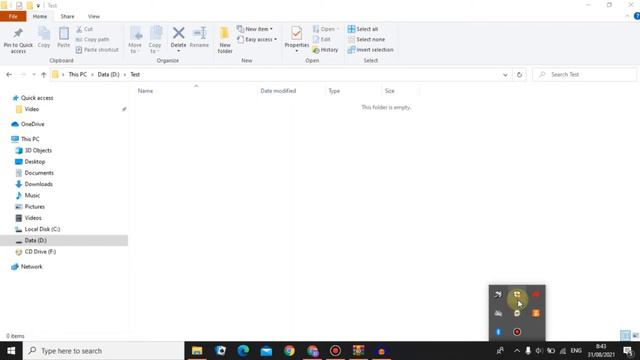Click Invert selection

371,50
